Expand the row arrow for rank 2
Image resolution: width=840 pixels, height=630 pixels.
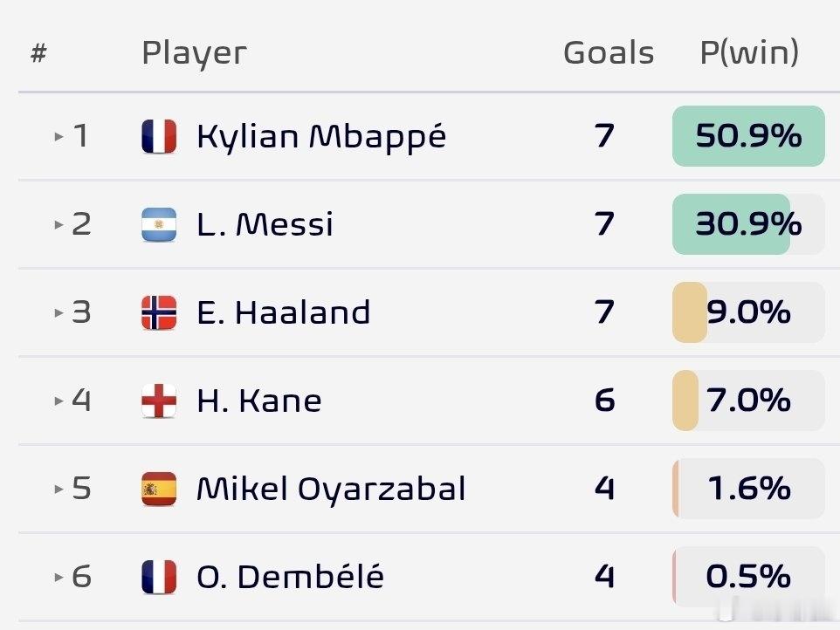59,224
